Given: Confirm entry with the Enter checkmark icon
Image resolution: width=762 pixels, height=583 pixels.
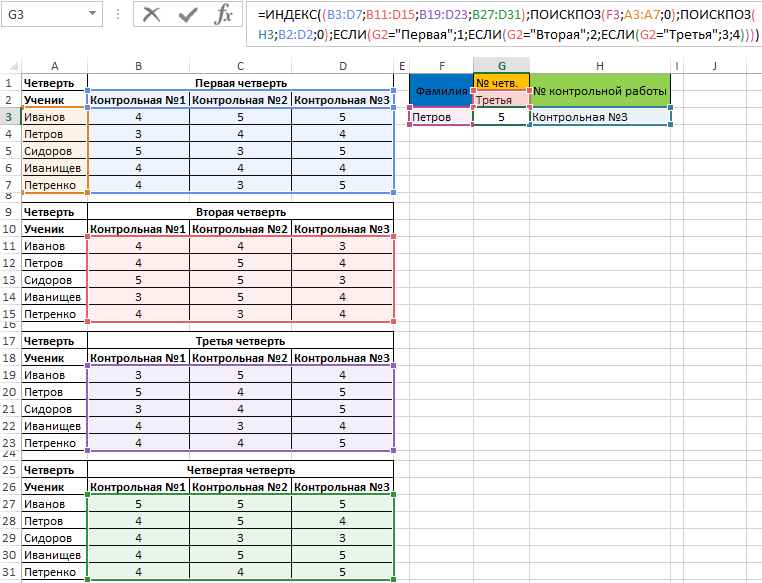Looking at the screenshot, I should (188, 15).
